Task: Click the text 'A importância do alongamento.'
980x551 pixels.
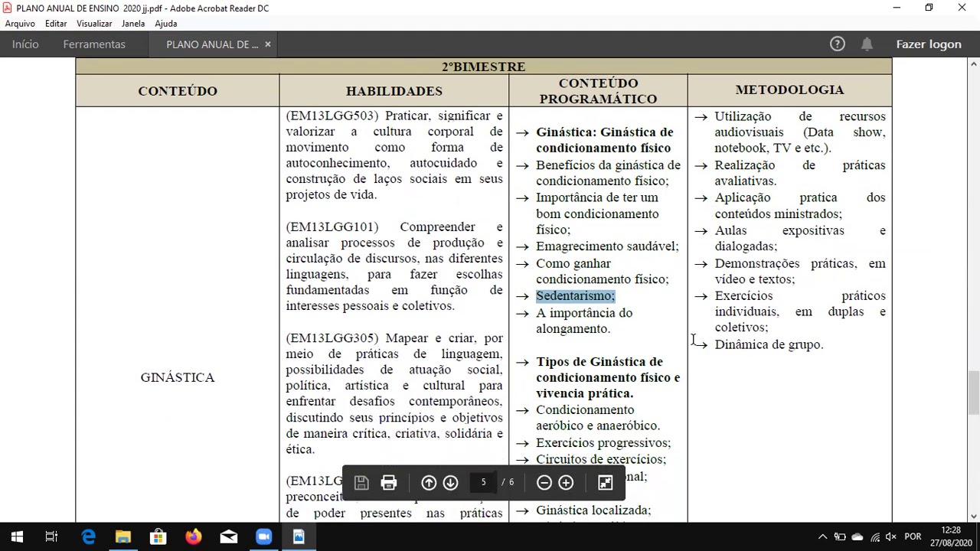Action: click(584, 321)
